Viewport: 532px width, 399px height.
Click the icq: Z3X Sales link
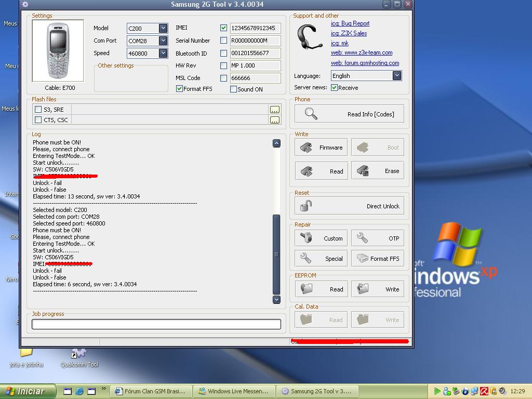pos(349,33)
